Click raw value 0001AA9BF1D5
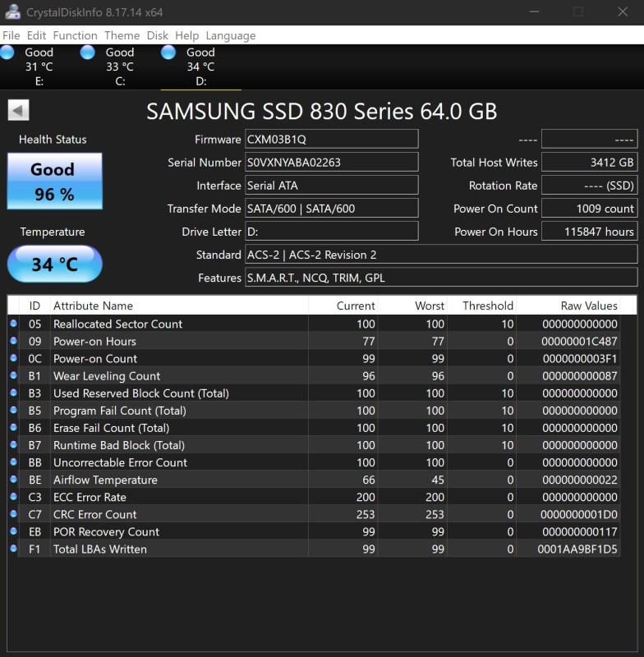644x657 pixels. point(577,549)
